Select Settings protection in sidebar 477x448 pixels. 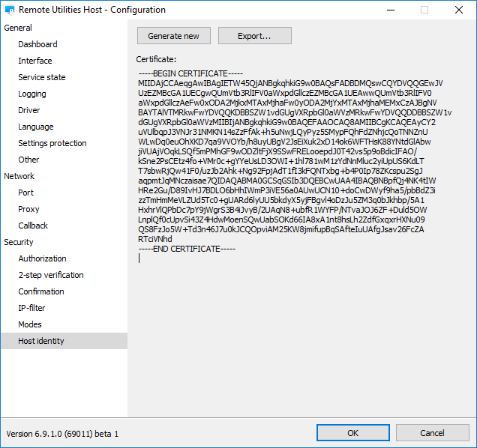pos(52,143)
